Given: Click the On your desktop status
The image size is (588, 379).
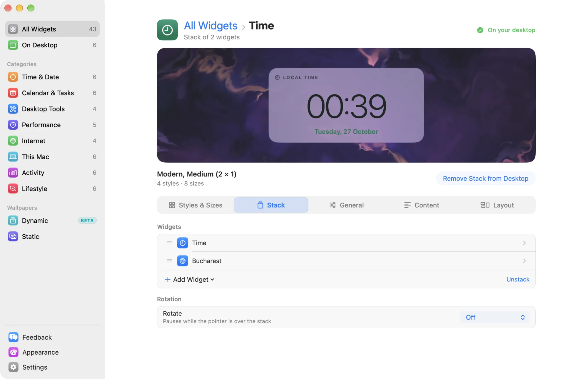Looking at the screenshot, I should coord(506,30).
